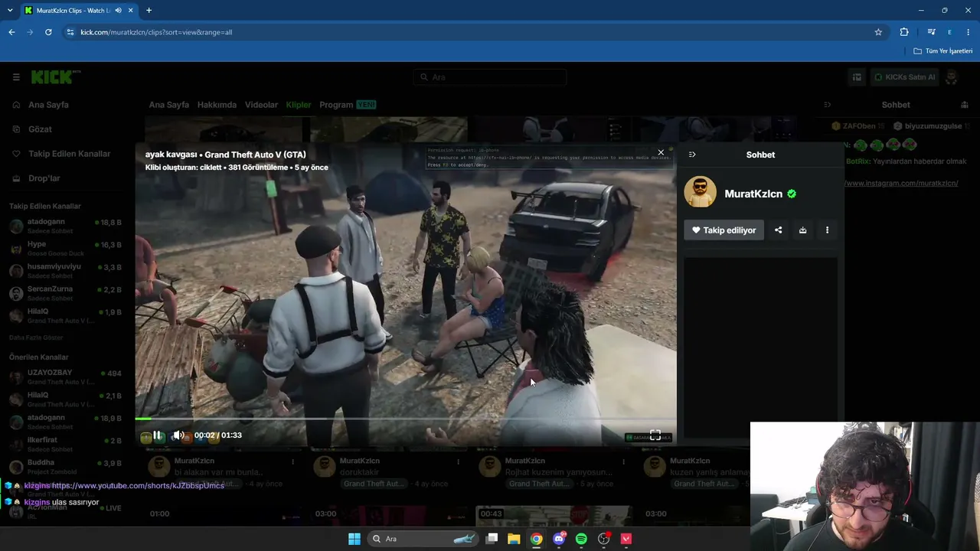Open Buddha recommended channel
This screenshot has width=980, height=551.
[65, 467]
